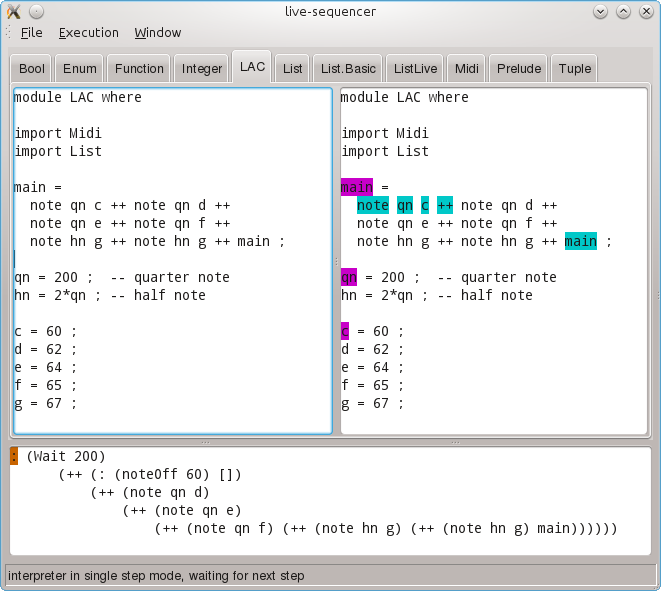This screenshot has height=591, width=661.
Task: Click the highlighted main in right pane
Action: coord(357,187)
